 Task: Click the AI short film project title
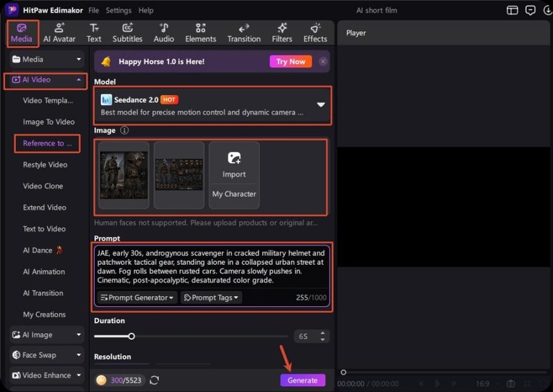coord(376,10)
